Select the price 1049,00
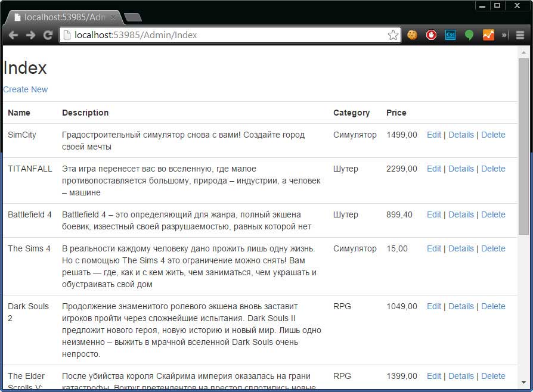The height and width of the screenshot is (392, 533). coord(401,306)
